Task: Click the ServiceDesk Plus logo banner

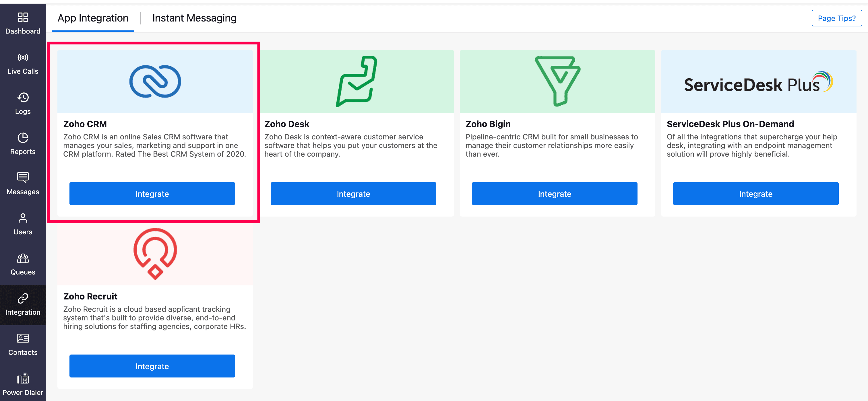Action: coord(758,82)
